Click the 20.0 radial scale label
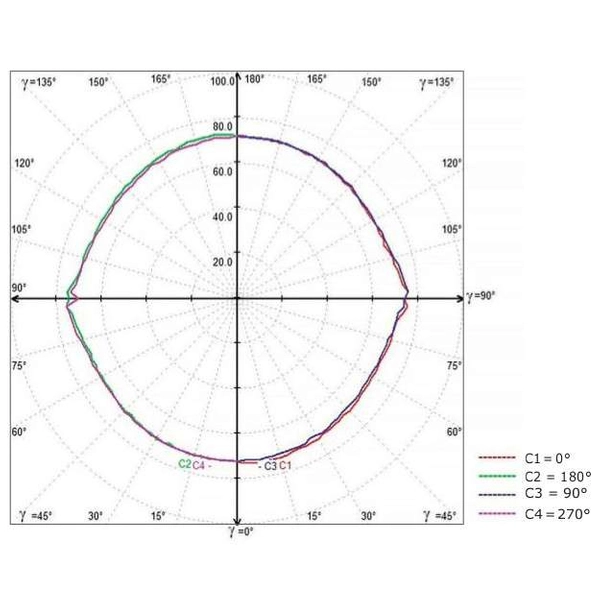The width and height of the screenshot is (600, 600). pyautogui.click(x=222, y=261)
